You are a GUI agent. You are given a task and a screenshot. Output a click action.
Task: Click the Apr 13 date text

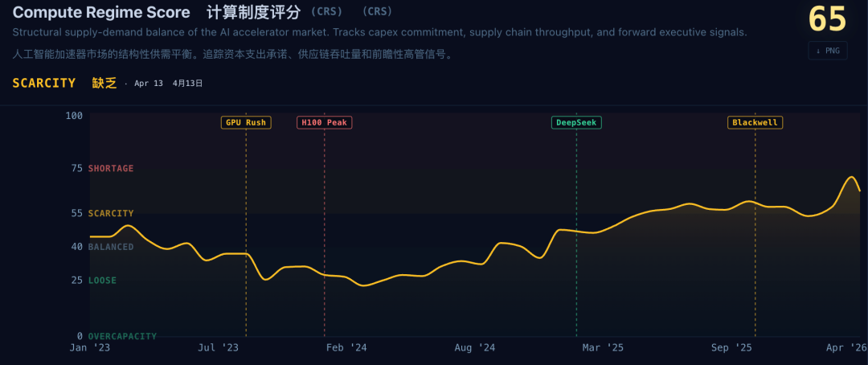(149, 84)
